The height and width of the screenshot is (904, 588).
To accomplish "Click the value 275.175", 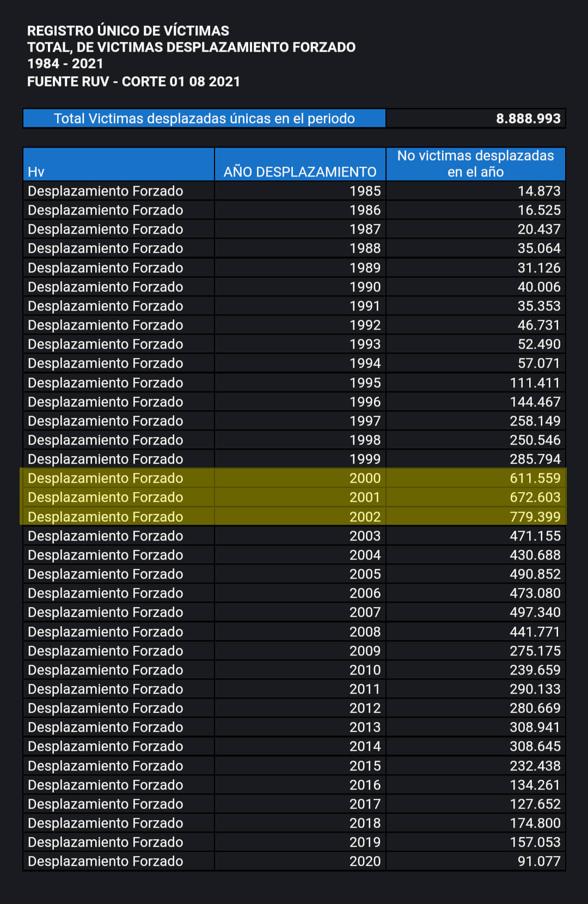I will coord(535,651).
